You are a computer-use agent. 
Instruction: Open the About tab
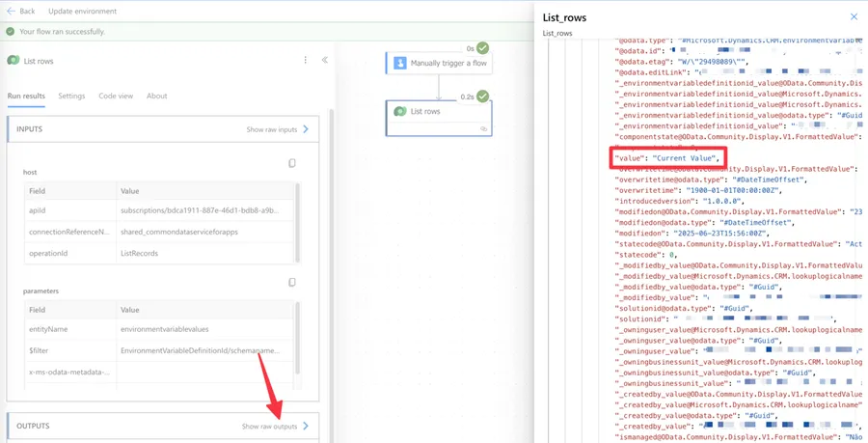coord(156,97)
